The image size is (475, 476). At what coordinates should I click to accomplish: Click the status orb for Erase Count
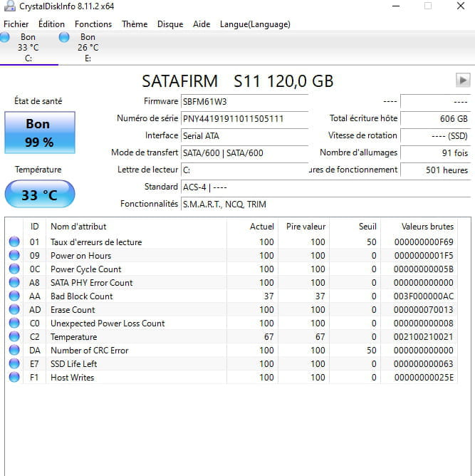click(x=14, y=310)
